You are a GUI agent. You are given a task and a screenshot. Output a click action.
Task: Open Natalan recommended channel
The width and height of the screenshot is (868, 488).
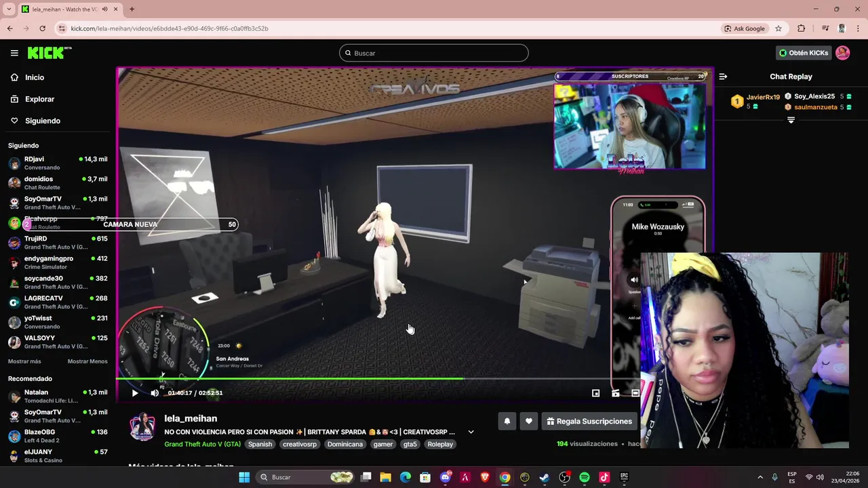tap(58, 396)
